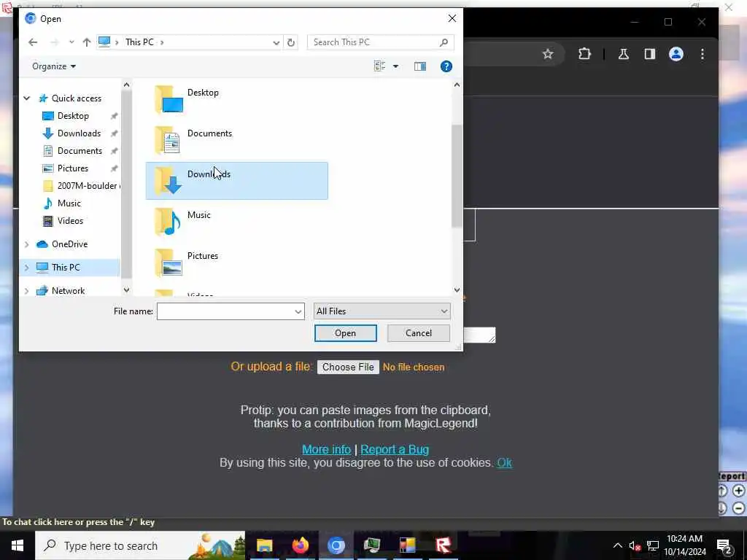Click the Up one level arrow
This screenshot has height=560, width=747.
[87, 42]
